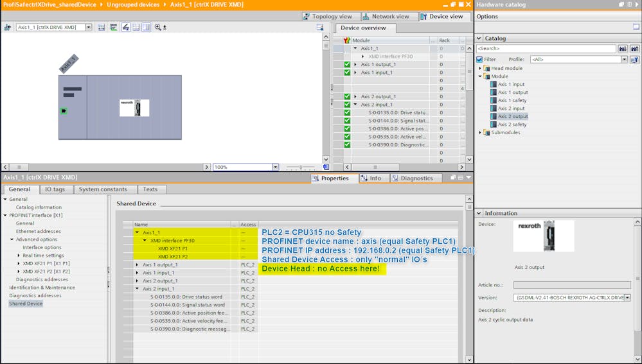Open the zoom level 100% dropdown
Image resolution: width=642 pixels, height=364 pixels.
click(x=275, y=167)
